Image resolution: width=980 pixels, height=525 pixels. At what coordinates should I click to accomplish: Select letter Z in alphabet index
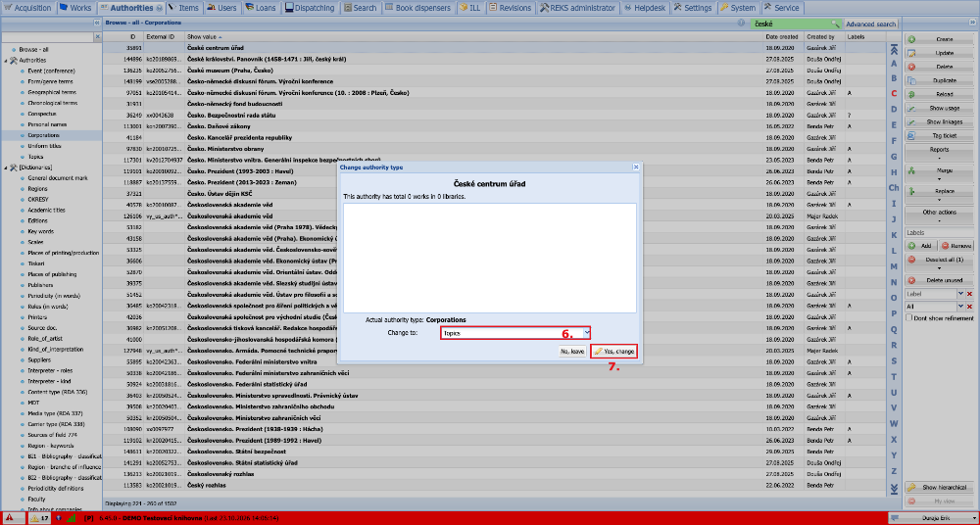click(894, 470)
